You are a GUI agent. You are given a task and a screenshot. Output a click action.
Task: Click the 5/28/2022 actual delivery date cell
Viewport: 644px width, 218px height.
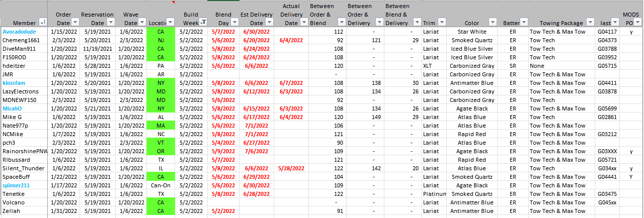291,168
